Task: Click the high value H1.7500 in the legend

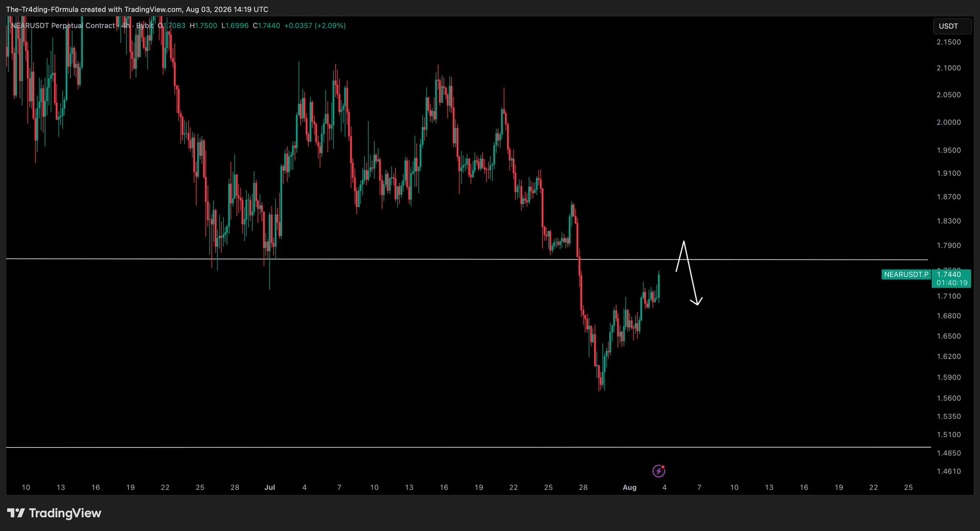Action: point(203,25)
